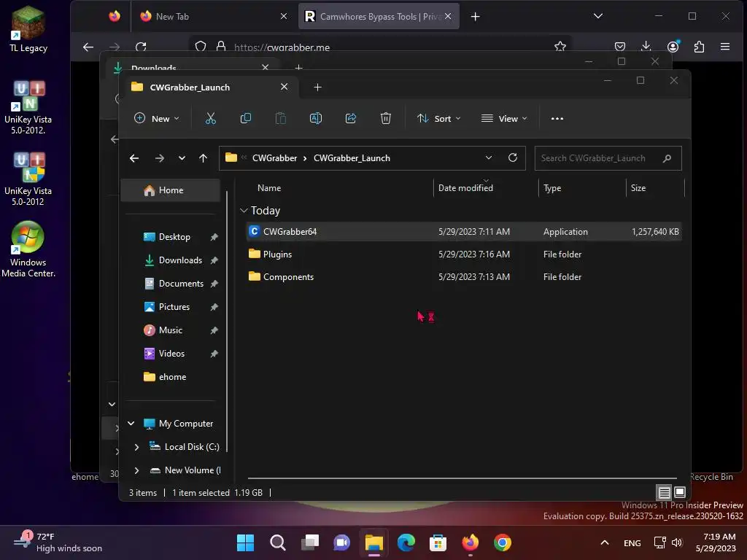The width and height of the screenshot is (747, 560).
Task: Click the Cut scissors icon in Explorer toolbar
Action: (x=211, y=119)
